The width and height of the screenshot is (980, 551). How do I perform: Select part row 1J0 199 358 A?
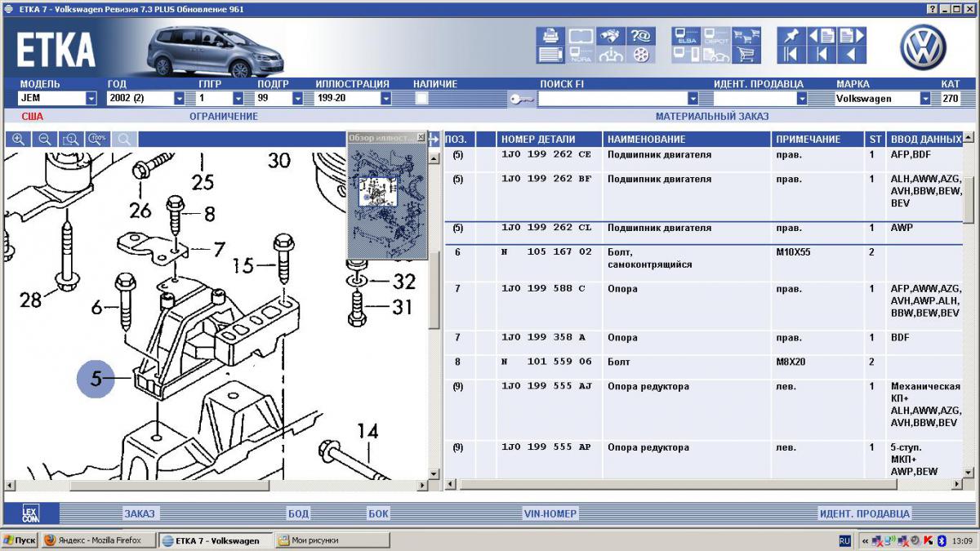(x=703, y=342)
